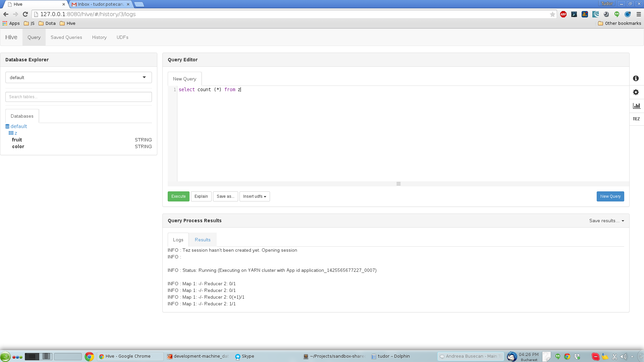Viewport: 644px width, 362px height.
Task: Open the History page
Action: pos(99,37)
